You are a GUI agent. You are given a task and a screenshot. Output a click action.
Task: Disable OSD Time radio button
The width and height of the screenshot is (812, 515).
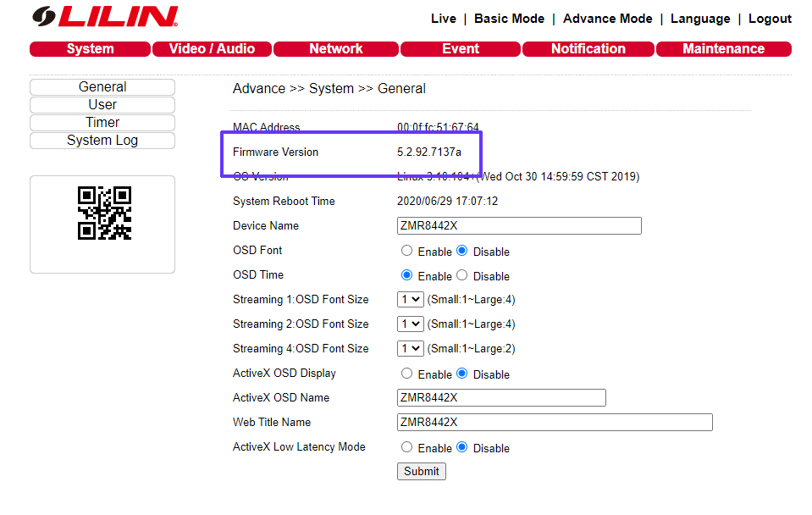[462, 275]
